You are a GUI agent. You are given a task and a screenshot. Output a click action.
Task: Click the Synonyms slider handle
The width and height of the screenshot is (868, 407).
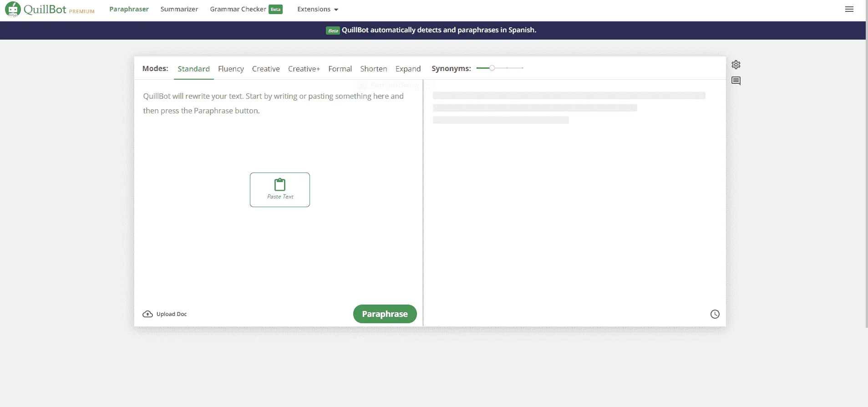click(492, 68)
